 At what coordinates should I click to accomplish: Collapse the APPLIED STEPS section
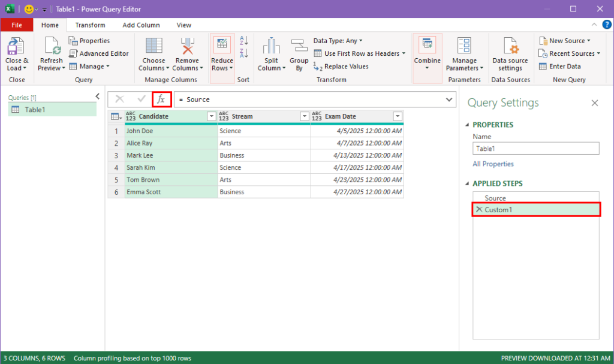click(x=467, y=183)
